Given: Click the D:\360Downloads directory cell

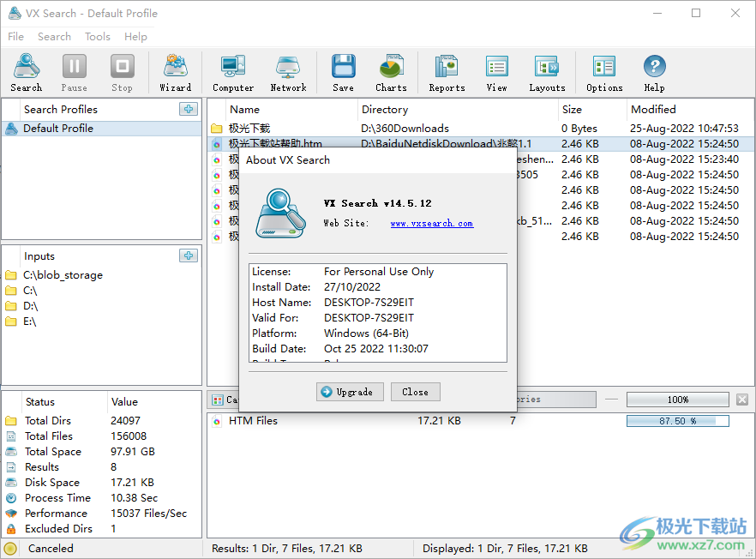Looking at the screenshot, I should [x=405, y=129].
